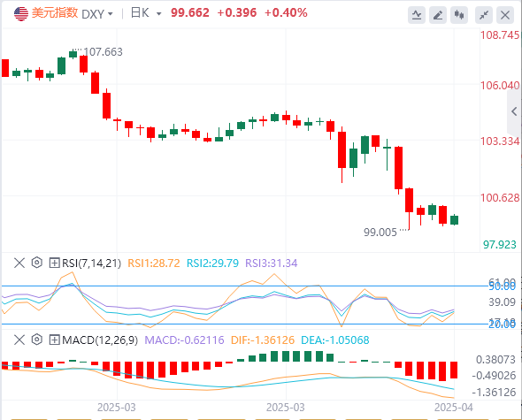
Task: Click the MACD(12,26,9) indicator label
Action: coord(100,340)
